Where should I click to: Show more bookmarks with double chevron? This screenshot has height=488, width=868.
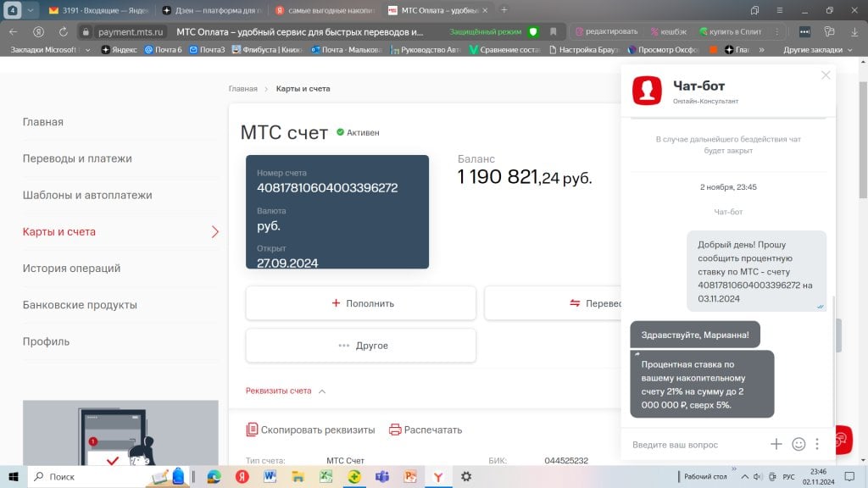[762, 50]
